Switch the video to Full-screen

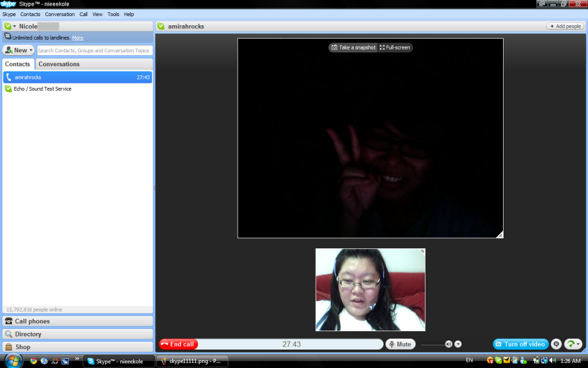395,47
